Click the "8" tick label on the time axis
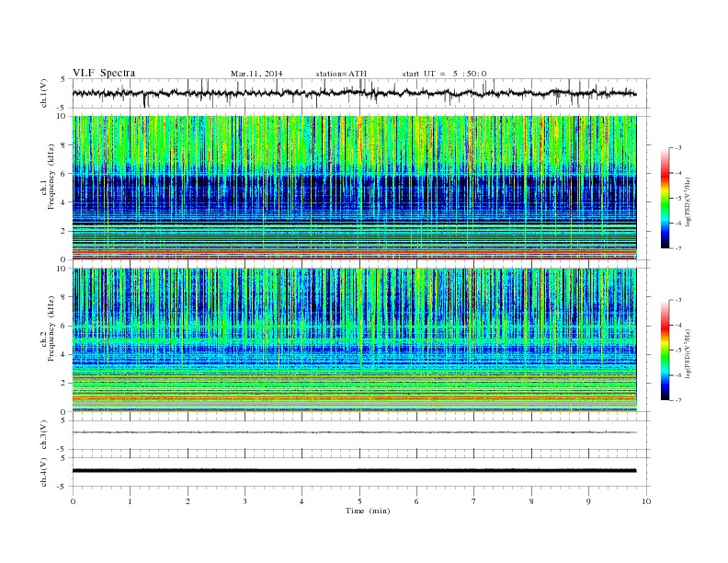This screenshot has height=563, width=728. point(531,501)
